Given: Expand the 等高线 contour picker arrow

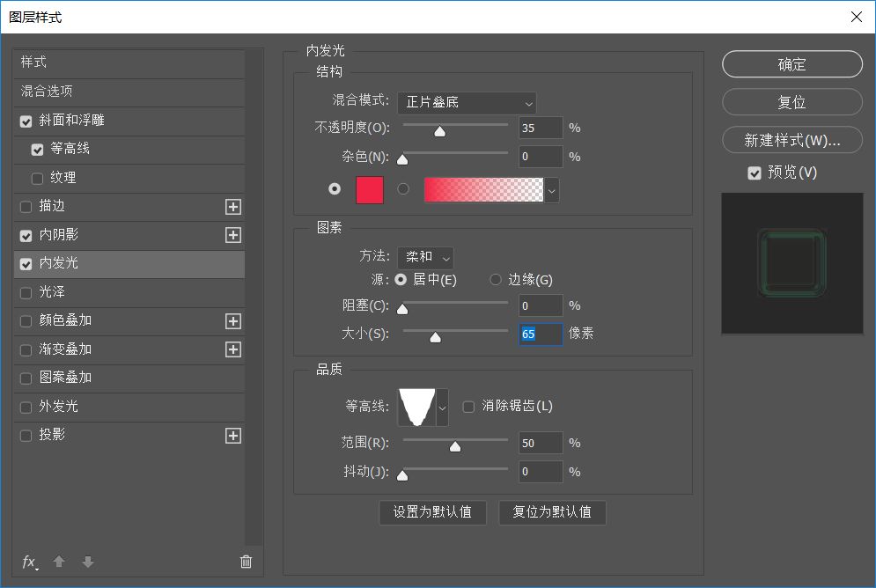Looking at the screenshot, I should tap(442, 408).
